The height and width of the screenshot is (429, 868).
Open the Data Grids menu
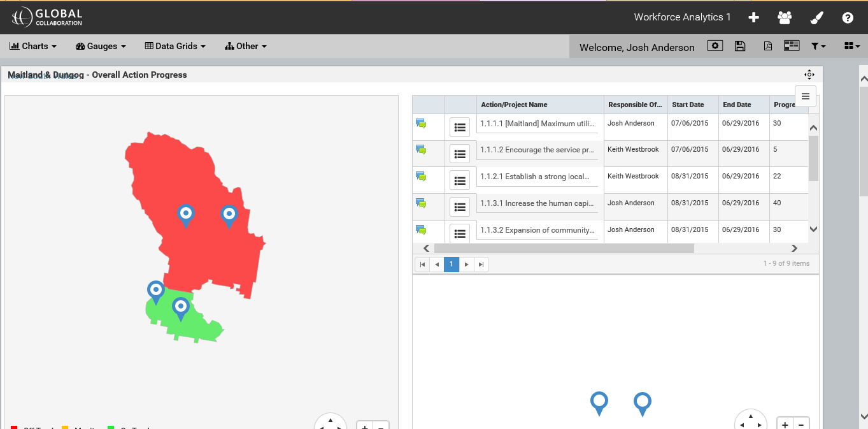pyautogui.click(x=175, y=46)
